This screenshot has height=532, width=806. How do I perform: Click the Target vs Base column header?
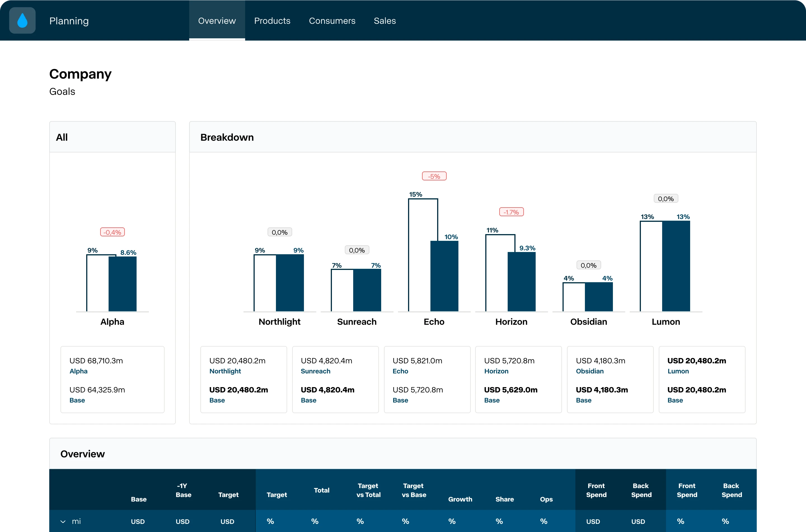coord(414,490)
